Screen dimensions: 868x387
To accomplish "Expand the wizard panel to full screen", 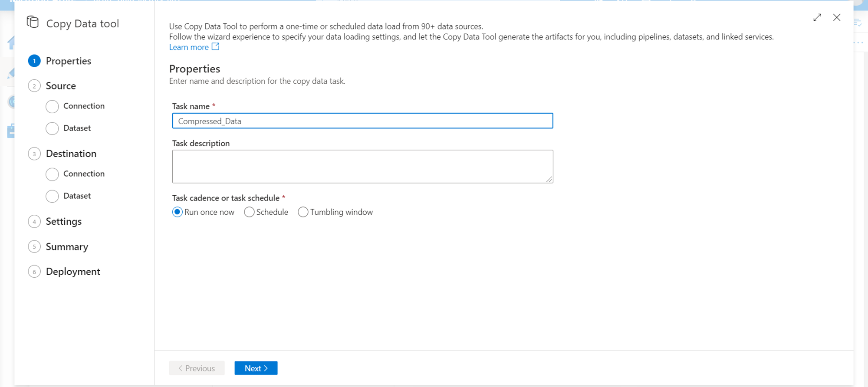I will click(817, 17).
